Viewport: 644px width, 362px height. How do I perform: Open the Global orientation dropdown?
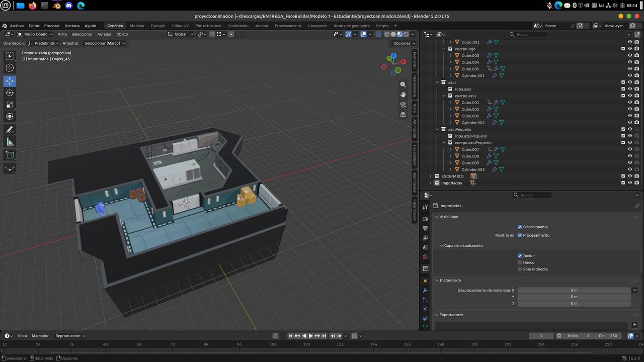[x=181, y=34]
